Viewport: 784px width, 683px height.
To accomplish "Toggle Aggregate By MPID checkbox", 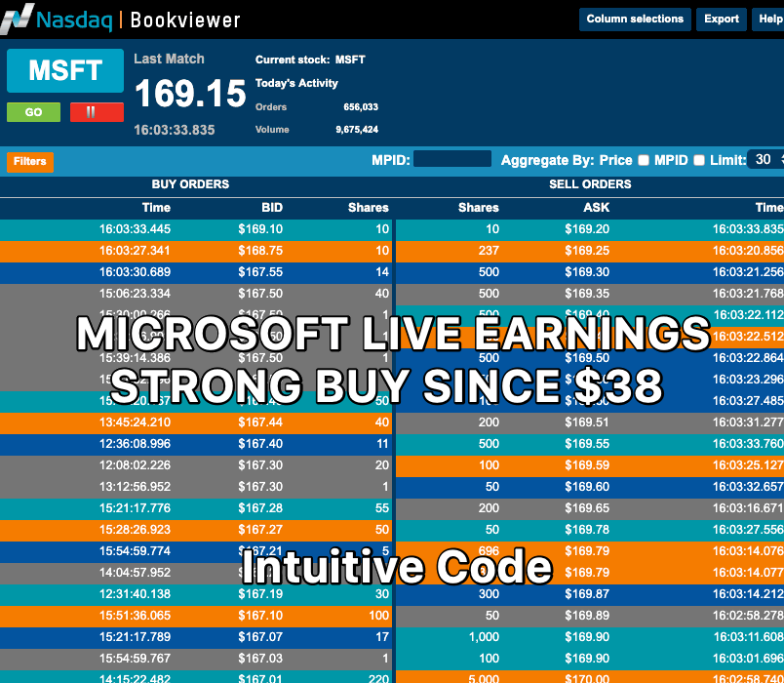I will (x=699, y=160).
